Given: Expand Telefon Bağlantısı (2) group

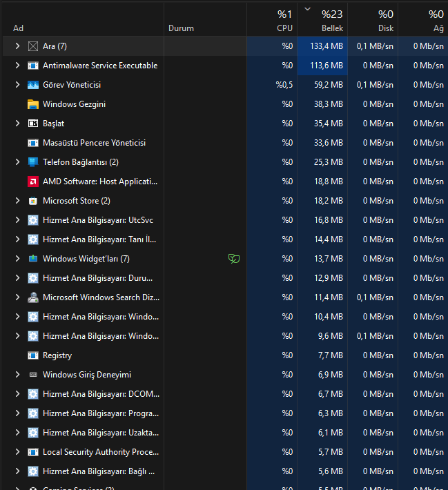Looking at the screenshot, I should pyautogui.click(x=17, y=162).
